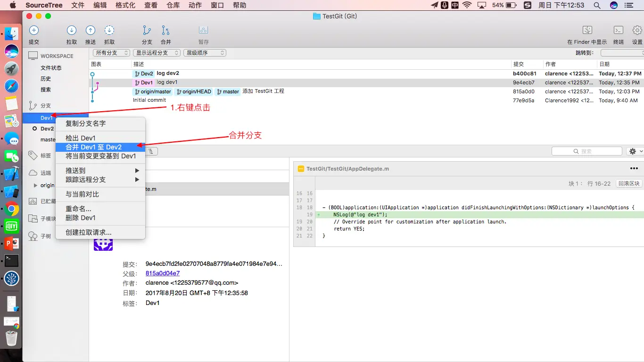Click the 提交 (commit) toolbar icon

(x=34, y=30)
